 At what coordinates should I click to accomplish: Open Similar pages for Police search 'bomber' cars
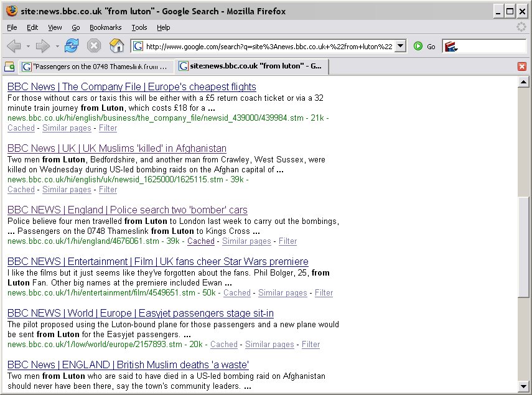pyautogui.click(x=246, y=241)
